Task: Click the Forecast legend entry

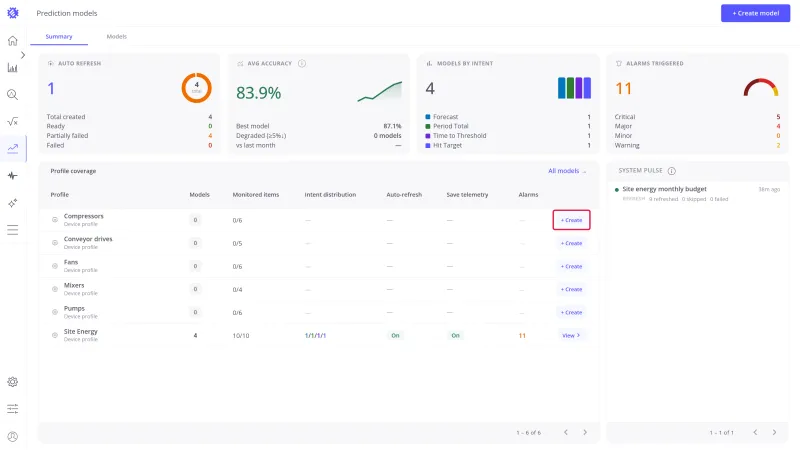Action: tap(508, 117)
